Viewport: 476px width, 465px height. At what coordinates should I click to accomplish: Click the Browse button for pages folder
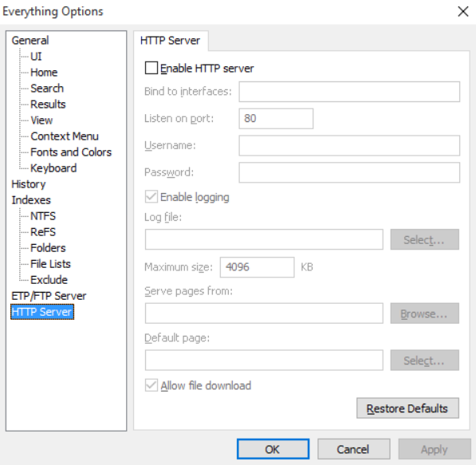pyautogui.click(x=424, y=313)
